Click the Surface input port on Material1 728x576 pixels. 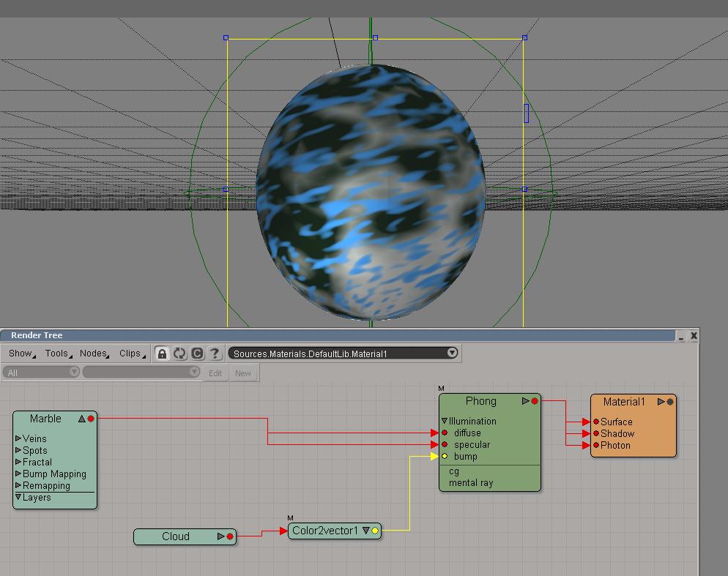(x=596, y=422)
